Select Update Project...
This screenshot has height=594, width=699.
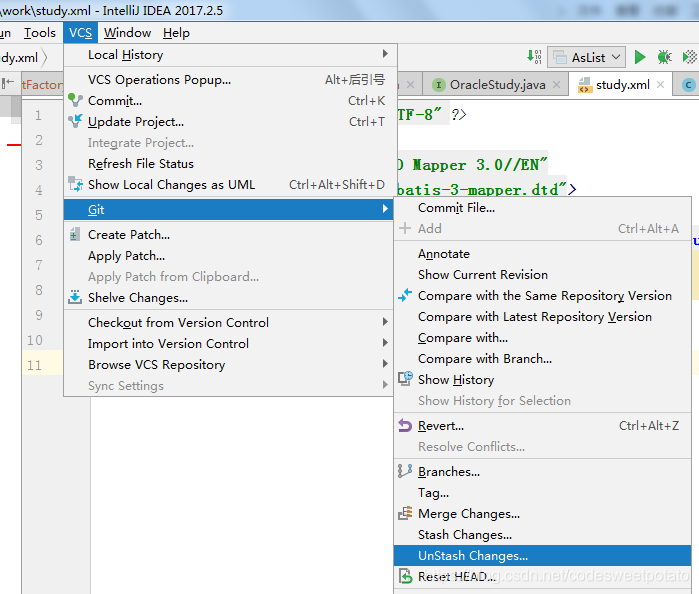(230, 122)
